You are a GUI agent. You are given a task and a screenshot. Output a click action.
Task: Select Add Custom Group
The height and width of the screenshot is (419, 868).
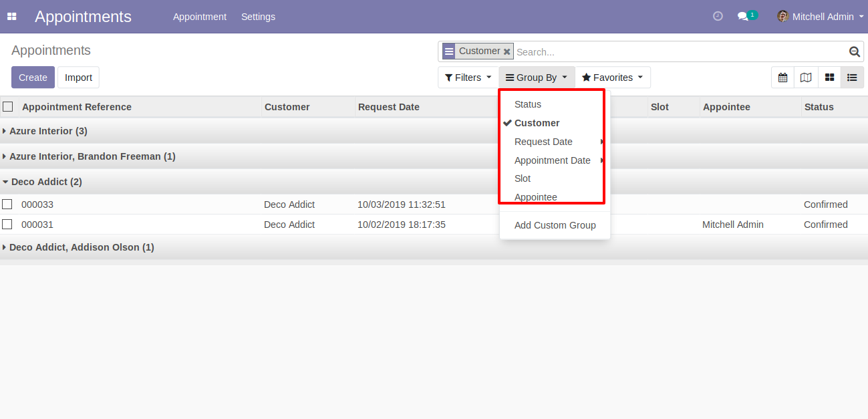pyautogui.click(x=555, y=225)
